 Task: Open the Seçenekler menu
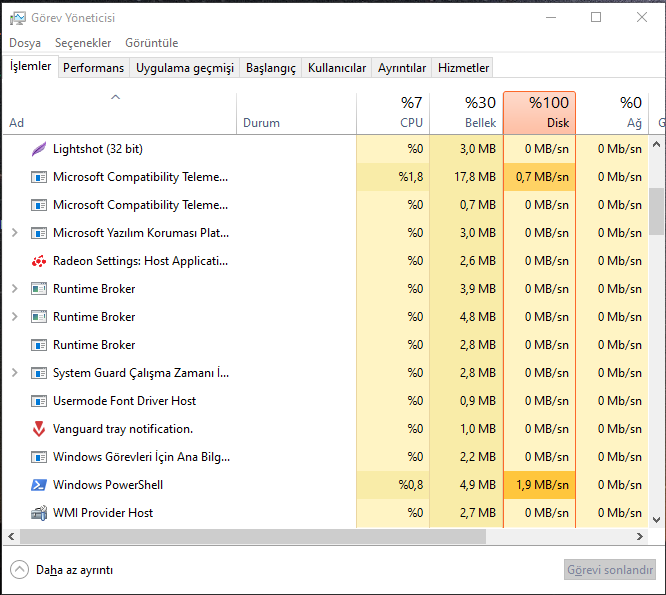(83, 43)
